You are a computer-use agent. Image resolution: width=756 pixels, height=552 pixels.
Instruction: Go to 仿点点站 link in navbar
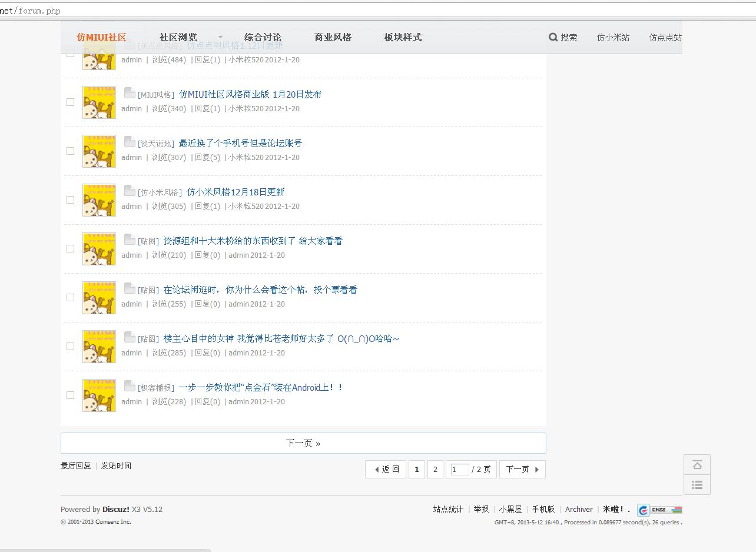(665, 37)
